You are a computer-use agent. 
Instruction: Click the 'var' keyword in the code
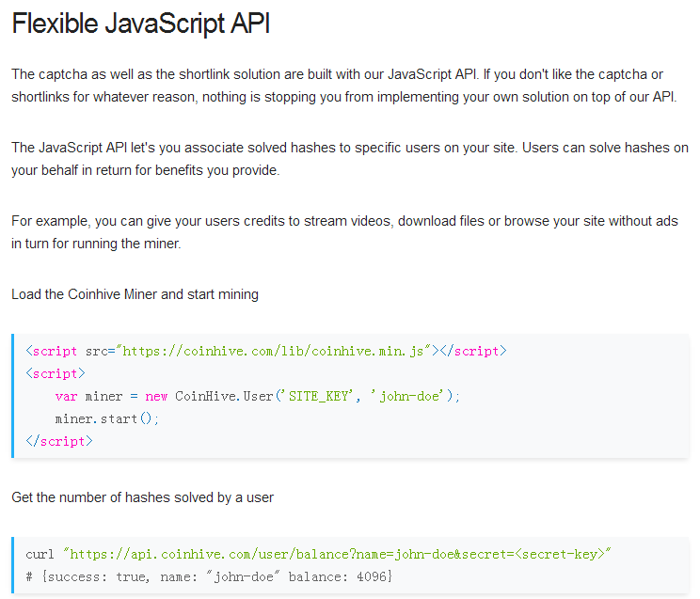coord(66,396)
